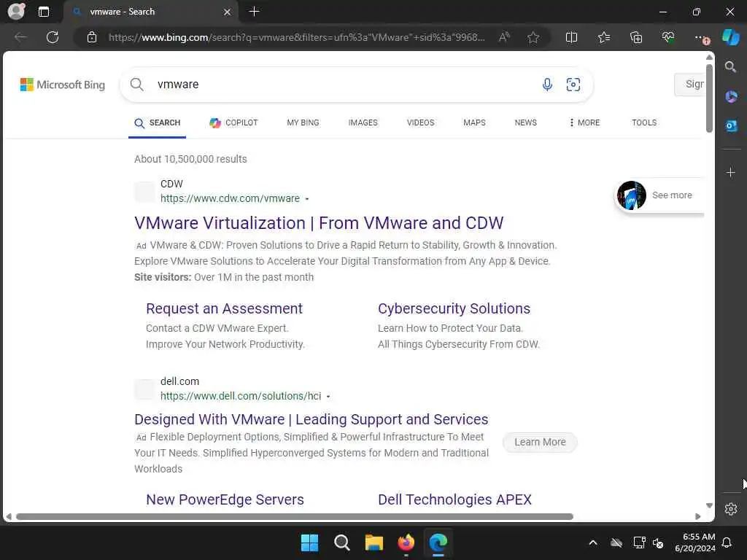
Task: Open Outlook in the sidebar
Action: coord(731,125)
